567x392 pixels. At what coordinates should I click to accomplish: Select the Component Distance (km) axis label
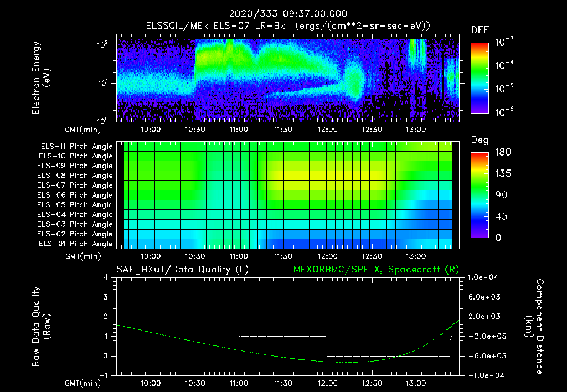click(534, 327)
